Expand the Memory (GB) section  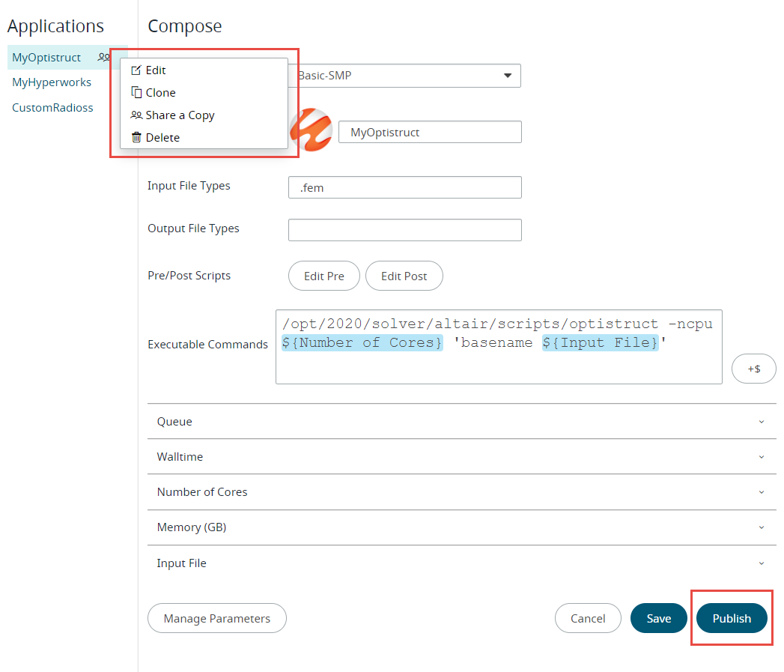click(x=461, y=527)
